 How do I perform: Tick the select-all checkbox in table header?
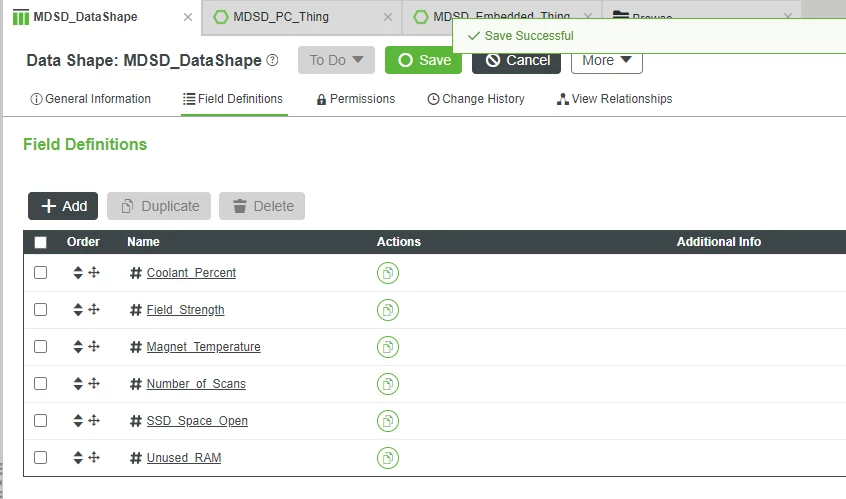click(x=40, y=242)
